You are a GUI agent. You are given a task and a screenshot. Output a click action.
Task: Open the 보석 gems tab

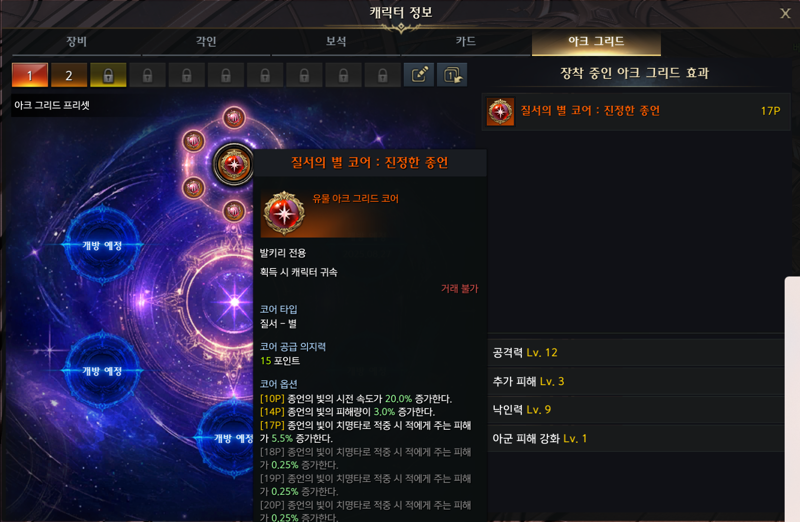point(336,41)
